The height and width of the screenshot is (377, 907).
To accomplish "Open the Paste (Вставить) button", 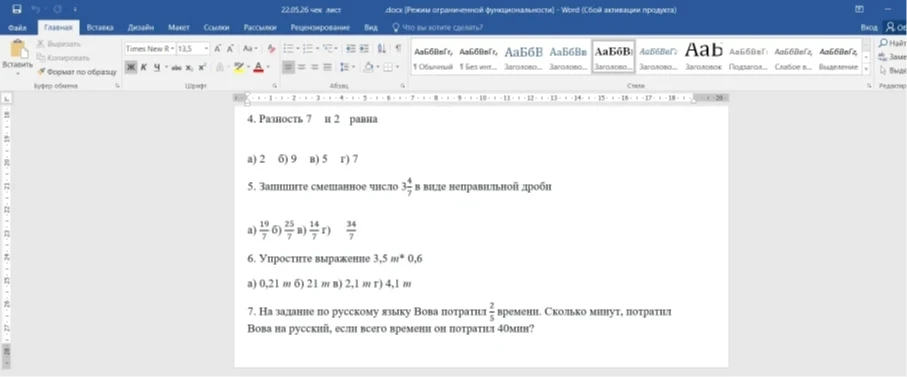I will pyautogui.click(x=17, y=58).
